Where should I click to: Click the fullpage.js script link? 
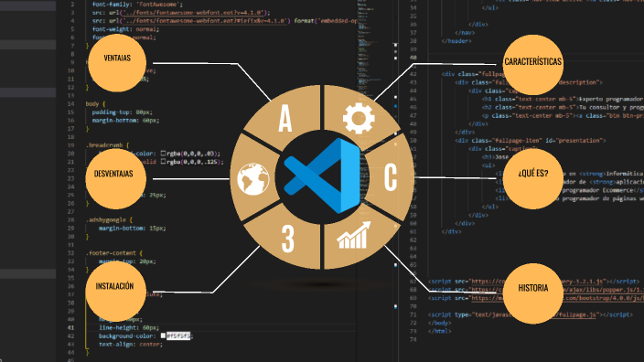(x=576, y=314)
